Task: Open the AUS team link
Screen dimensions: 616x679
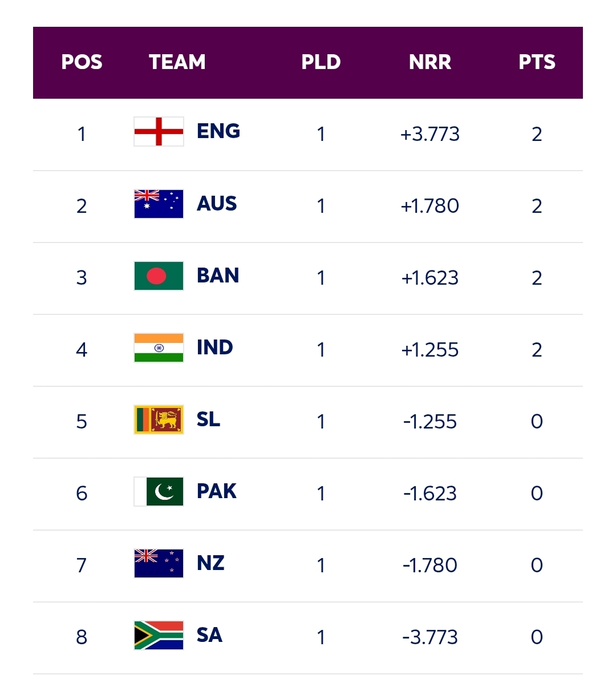Action: 217,204
